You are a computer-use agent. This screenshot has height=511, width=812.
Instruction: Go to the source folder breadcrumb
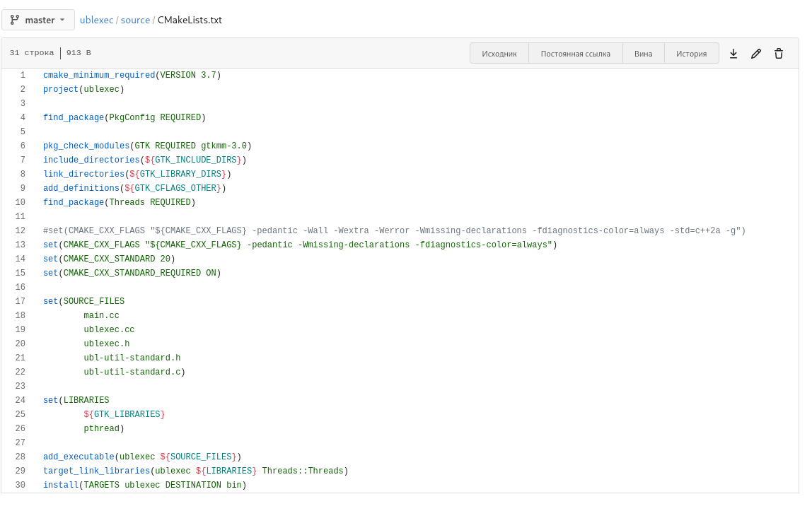click(135, 20)
